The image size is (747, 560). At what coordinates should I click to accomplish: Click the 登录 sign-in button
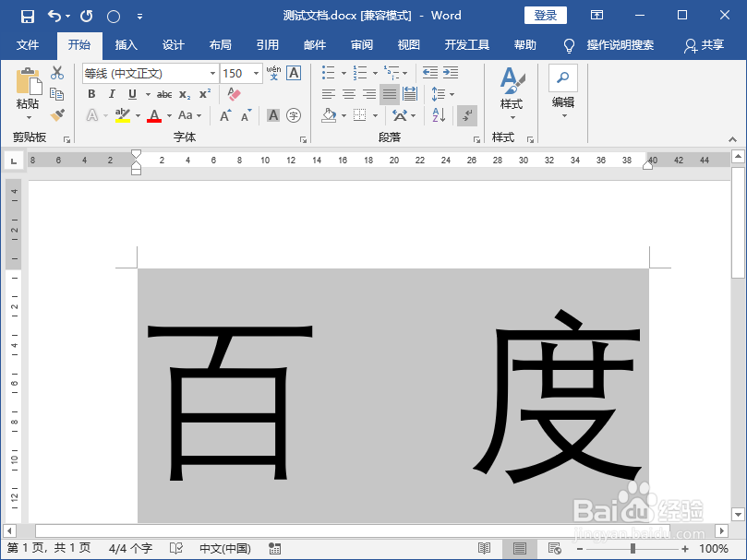click(x=546, y=16)
